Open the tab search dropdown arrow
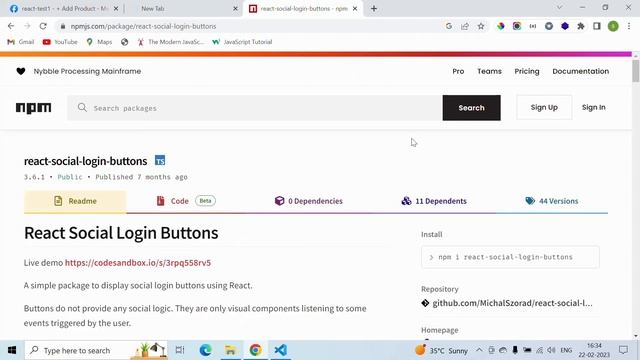Screen dimensions: 640x360 (x=560, y=7)
